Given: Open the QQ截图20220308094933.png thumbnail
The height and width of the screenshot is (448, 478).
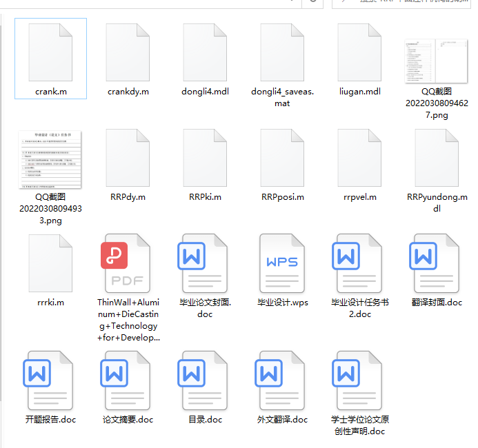Looking at the screenshot, I should [x=50, y=160].
